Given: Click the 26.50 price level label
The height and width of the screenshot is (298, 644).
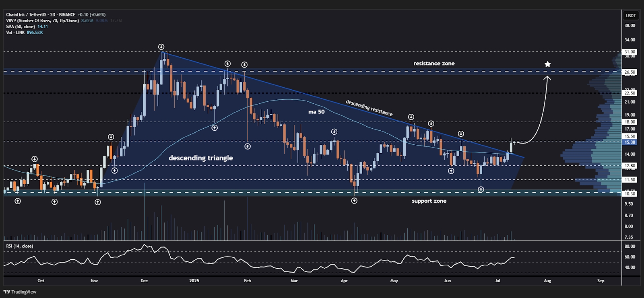Looking at the screenshot, I should 630,72.
